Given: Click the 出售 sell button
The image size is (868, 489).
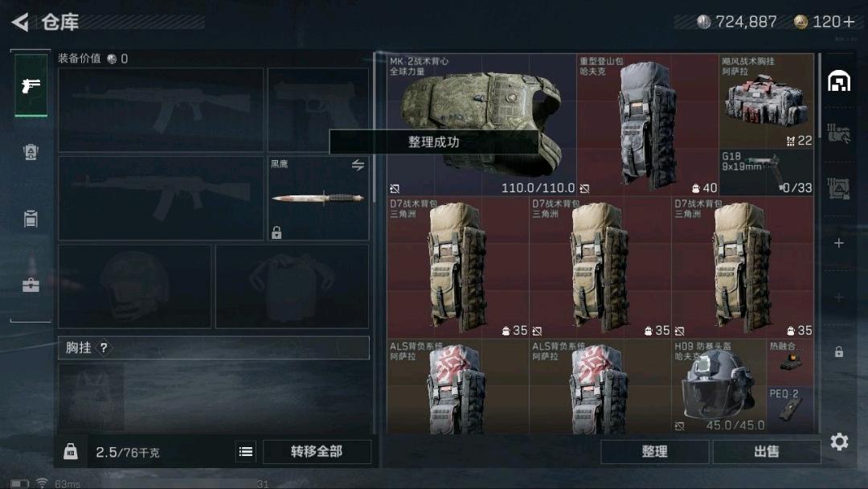Looking at the screenshot, I should [x=767, y=451].
